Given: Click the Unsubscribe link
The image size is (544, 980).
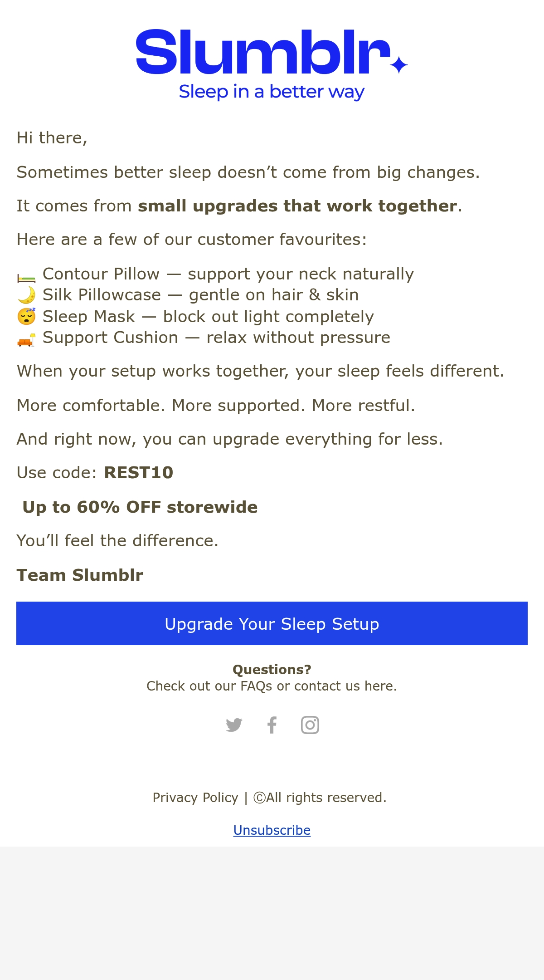Looking at the screenshot, I should (x=272, y=830).
